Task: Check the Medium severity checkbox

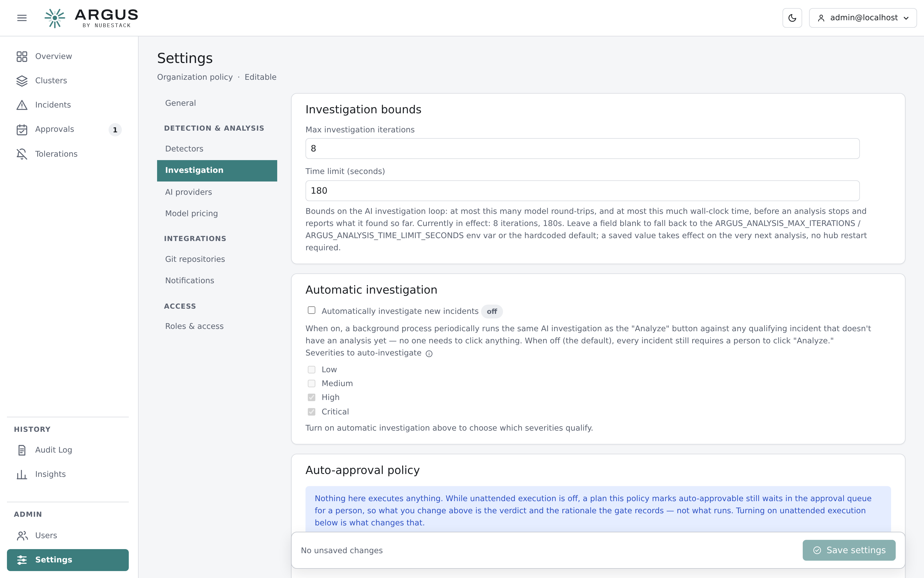Action: click(312, 384)
